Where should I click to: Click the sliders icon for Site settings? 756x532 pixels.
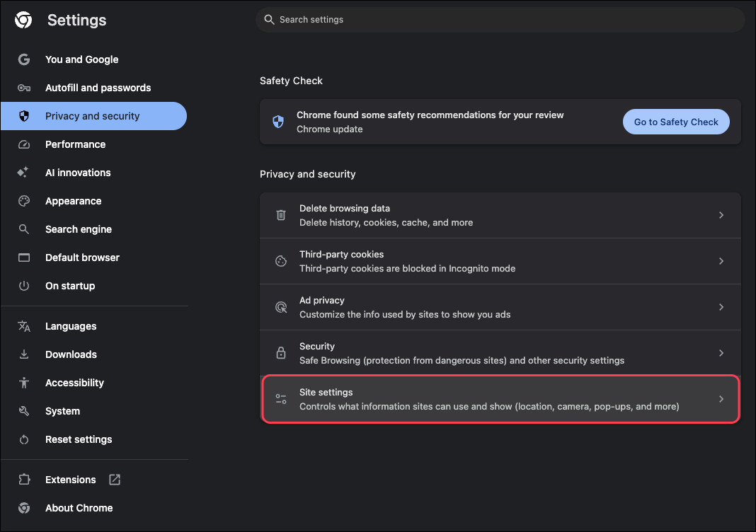point(281,399)
